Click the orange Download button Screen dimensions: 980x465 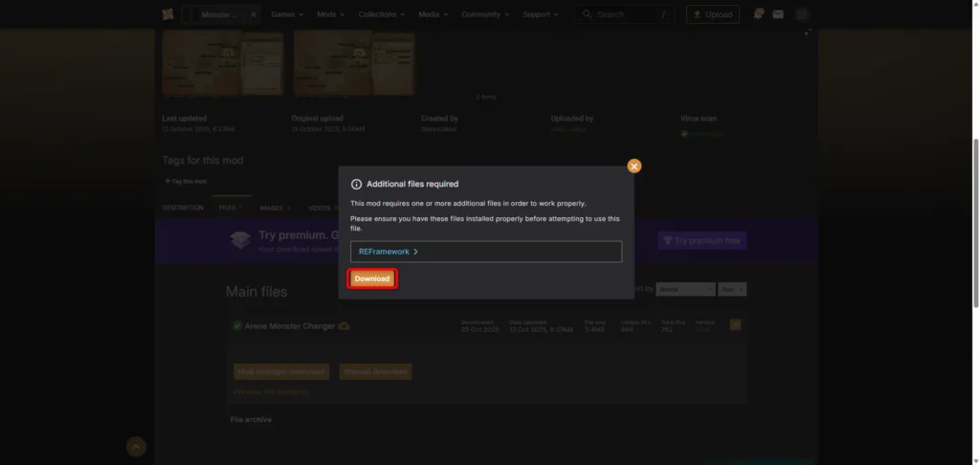coord(371,278)
